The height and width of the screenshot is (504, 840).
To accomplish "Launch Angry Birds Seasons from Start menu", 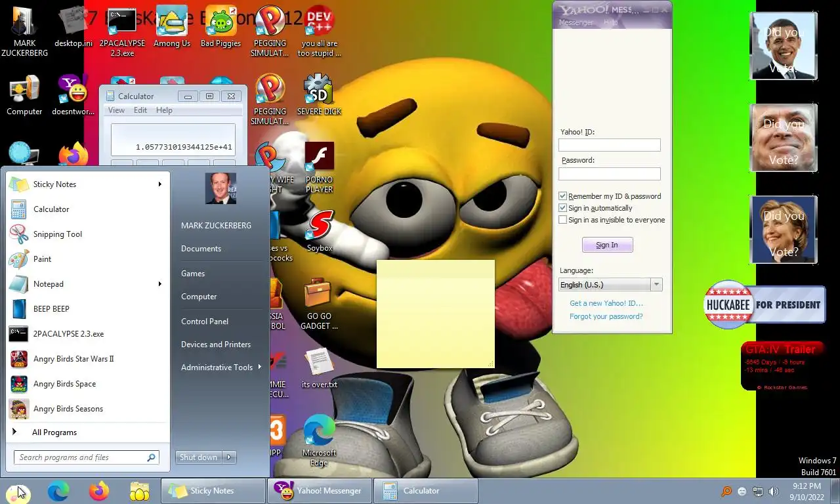I will click(x=87, y=409).
